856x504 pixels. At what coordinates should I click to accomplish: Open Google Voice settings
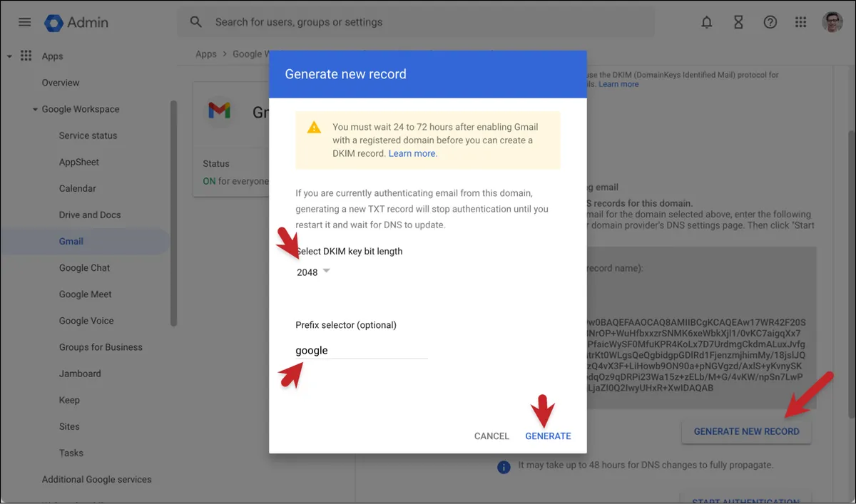click(x=86, y=320)
